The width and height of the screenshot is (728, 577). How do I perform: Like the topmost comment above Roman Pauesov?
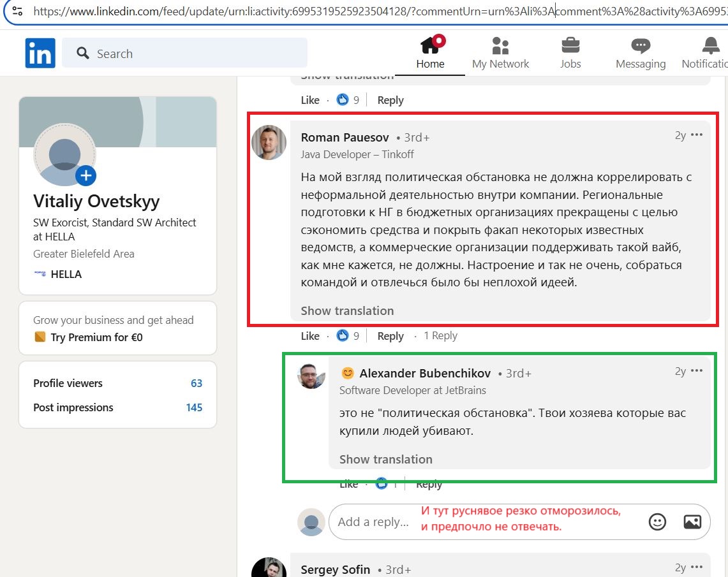click(x=309, y=100)
